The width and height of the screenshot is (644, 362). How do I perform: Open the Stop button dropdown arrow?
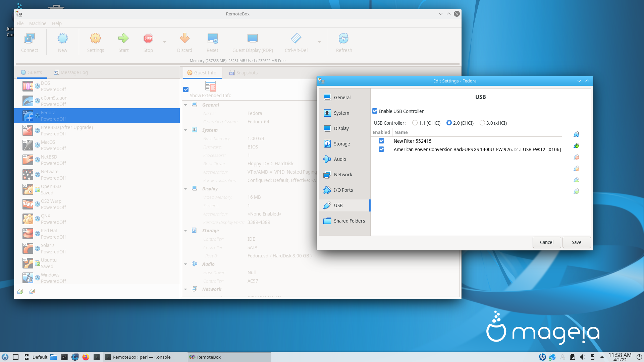[164, 42]
